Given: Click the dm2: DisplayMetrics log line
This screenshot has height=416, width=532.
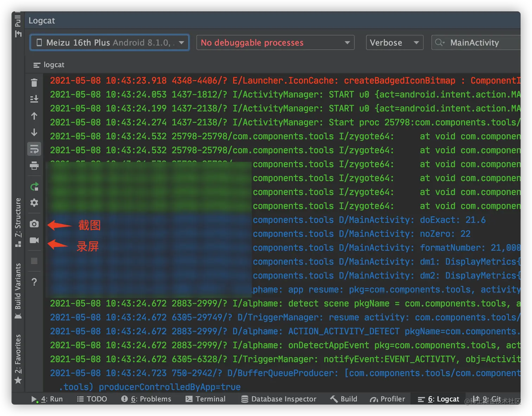Looking at the screenshot, I should [x=387, y=276].
